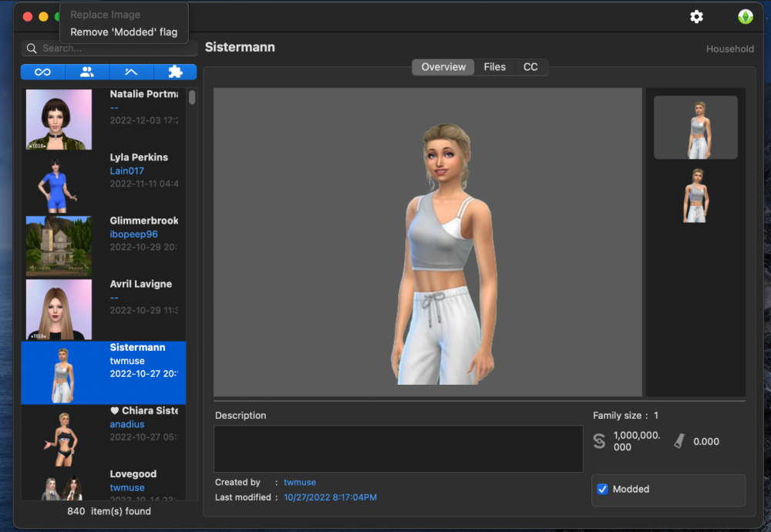The height and width of the screenshot is (532, 771).
Task: Click the main Sim preview image
Action: coord(428,242)
